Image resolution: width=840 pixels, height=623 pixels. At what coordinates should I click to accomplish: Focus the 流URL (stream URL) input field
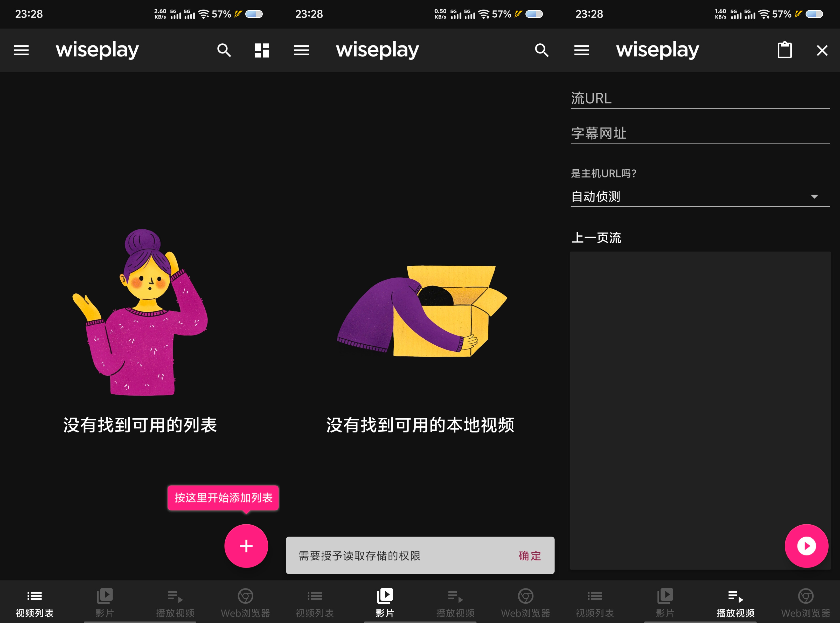tap(700, 98)
